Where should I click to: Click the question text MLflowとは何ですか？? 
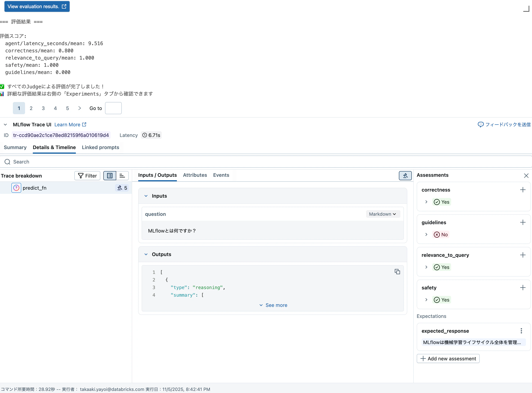[x=172, y=231]
